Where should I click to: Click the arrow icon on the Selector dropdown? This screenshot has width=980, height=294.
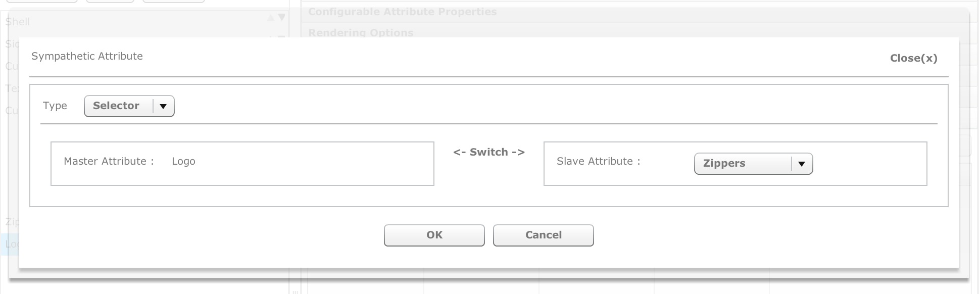click(164, 106)
